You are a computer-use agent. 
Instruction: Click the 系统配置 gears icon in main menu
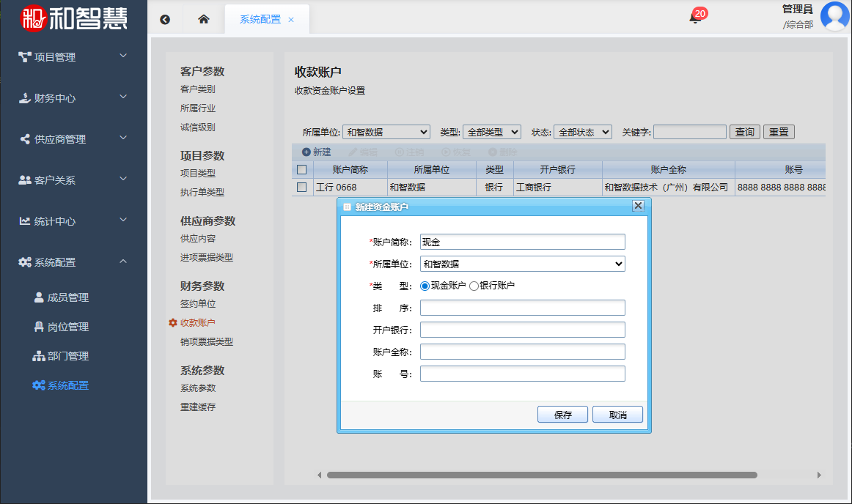(x=24, y=262)
